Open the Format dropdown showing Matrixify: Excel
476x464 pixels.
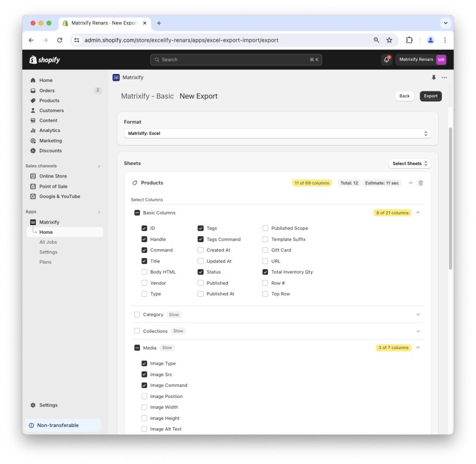pyautogui.click(x=277, y=133)
